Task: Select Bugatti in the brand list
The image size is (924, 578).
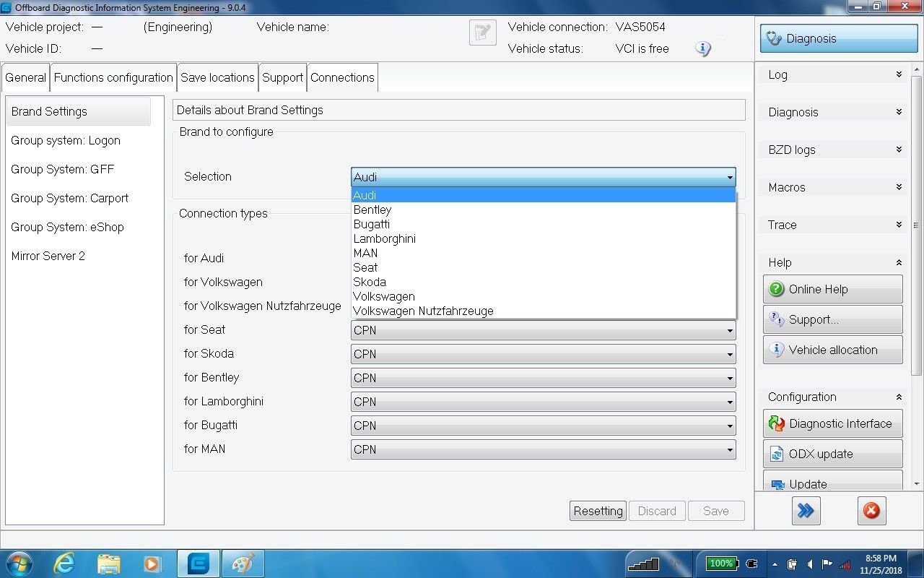Action: pos(543,224)
